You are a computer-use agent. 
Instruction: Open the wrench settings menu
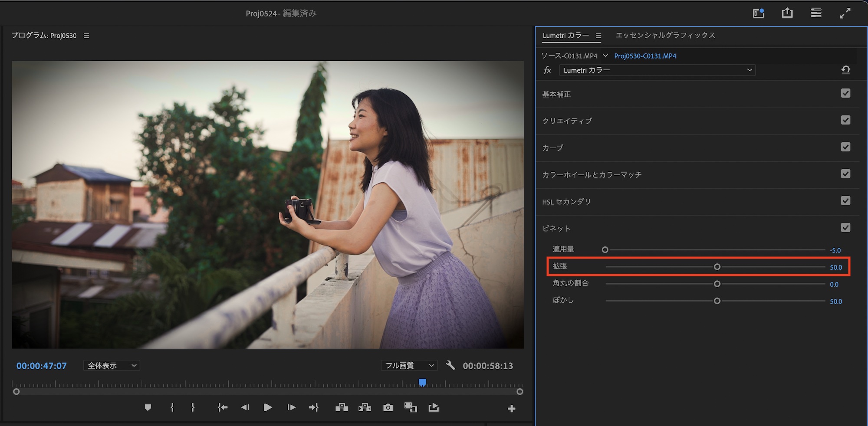(x=450, y=366)
